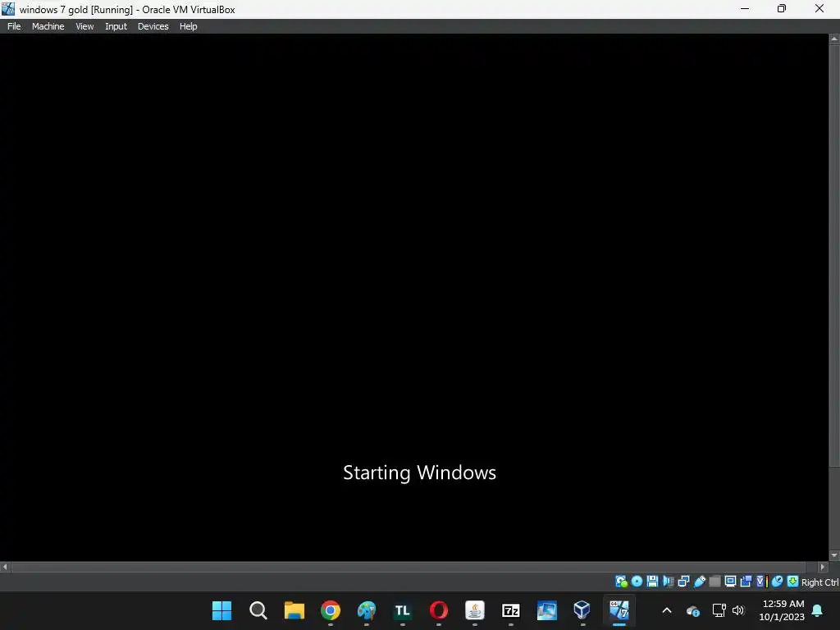Open volume control in system tray
This screenshot has width=840, height=630.
[738, 610]
